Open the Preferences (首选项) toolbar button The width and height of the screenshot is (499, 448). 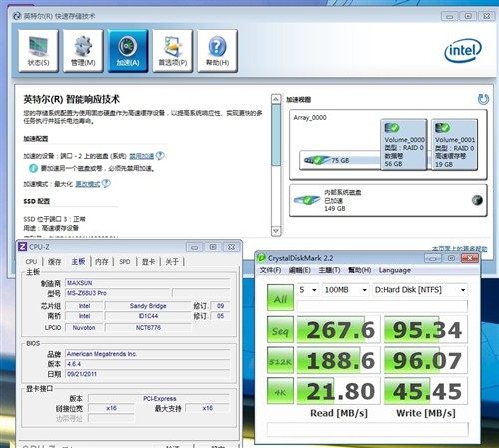172,51
